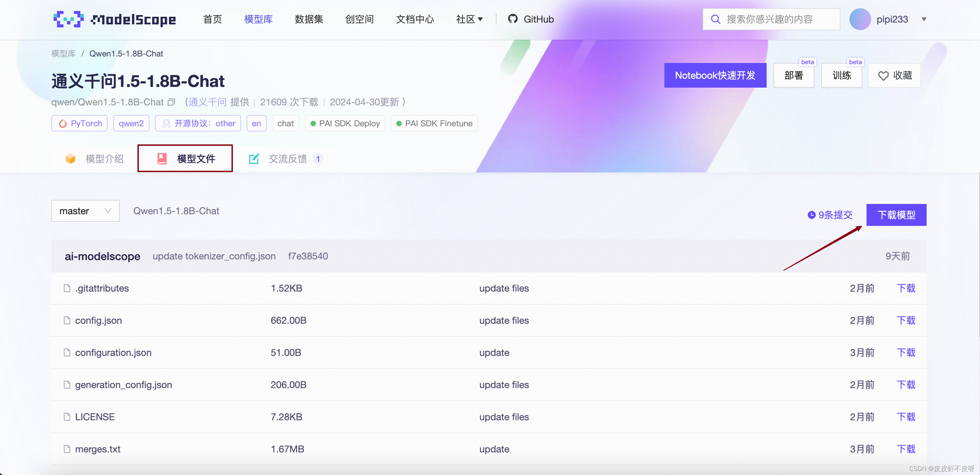This screenshot has height=475, width=980.
Task: Click the 开源协议: other license tag
Action: point(198,123)
